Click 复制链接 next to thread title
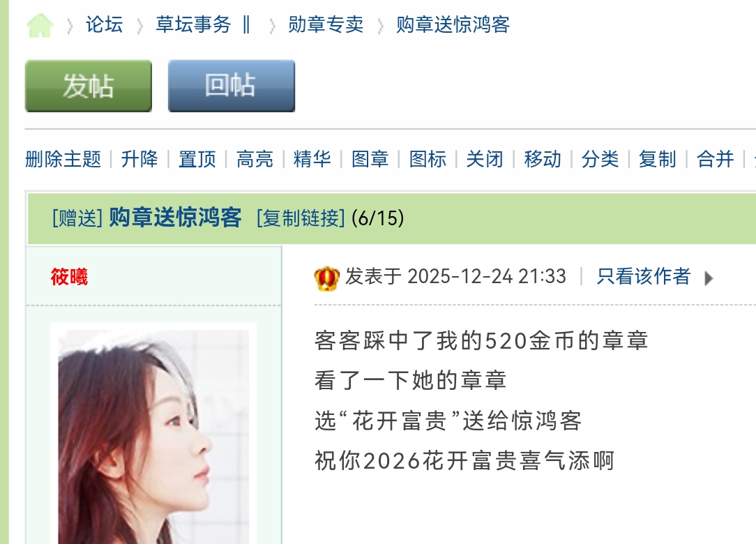 click(x=301, y=218)
